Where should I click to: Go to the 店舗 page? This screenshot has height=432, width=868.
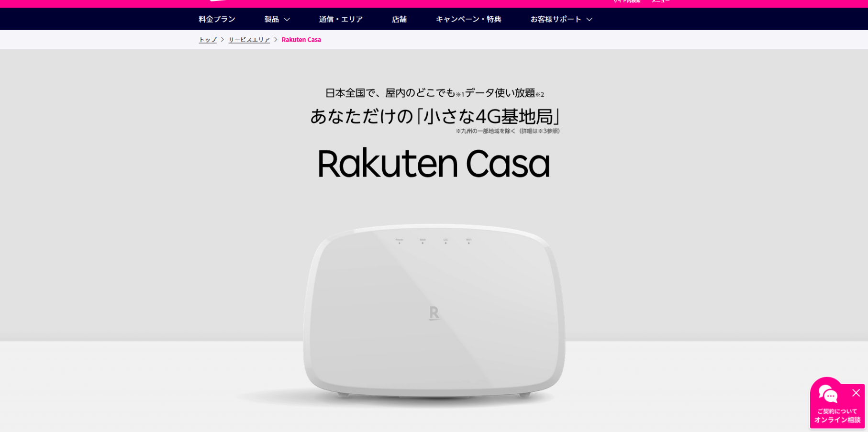coord(399,19)
